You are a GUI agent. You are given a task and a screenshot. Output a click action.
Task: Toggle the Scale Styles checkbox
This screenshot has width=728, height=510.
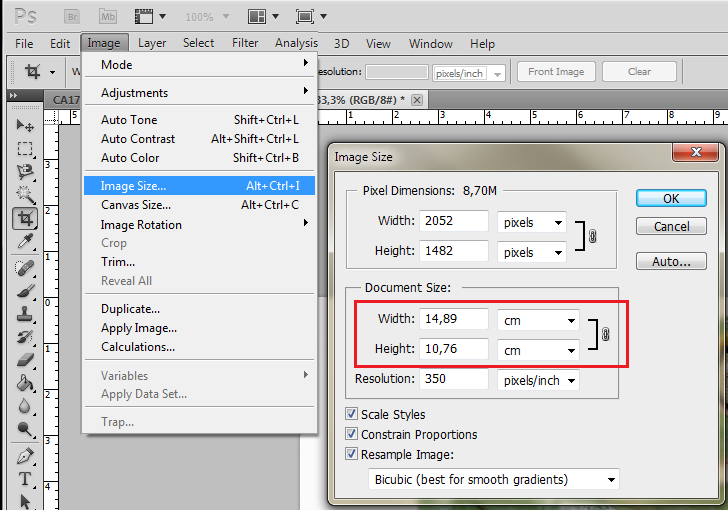(351, 414)
